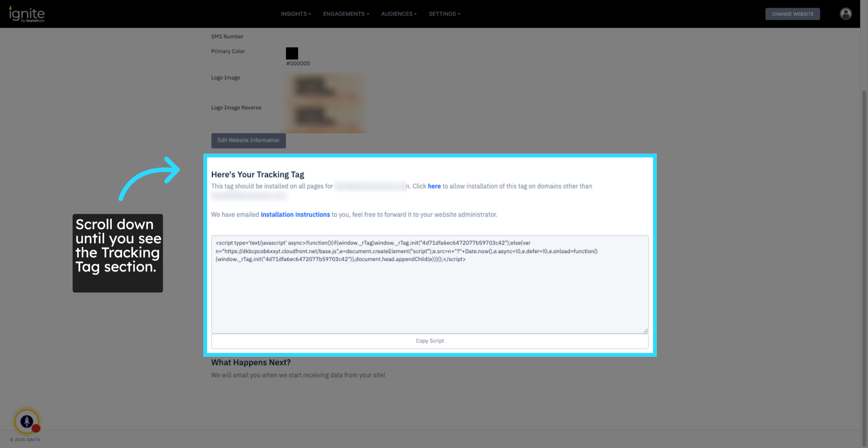The height and width of the screenshot is (448, 868).
Task: Click the black Primary Color swatch
Action: click(x=292, y=53)
